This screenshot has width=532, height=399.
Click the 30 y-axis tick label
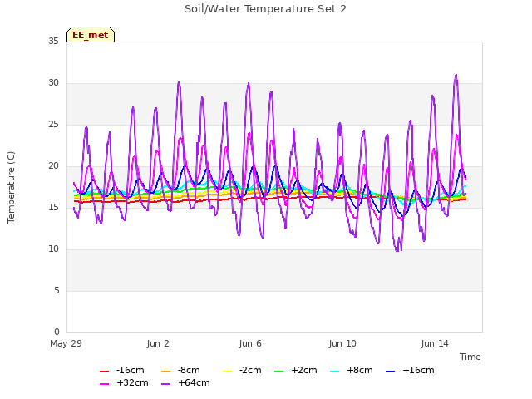[x=53, y=83]
